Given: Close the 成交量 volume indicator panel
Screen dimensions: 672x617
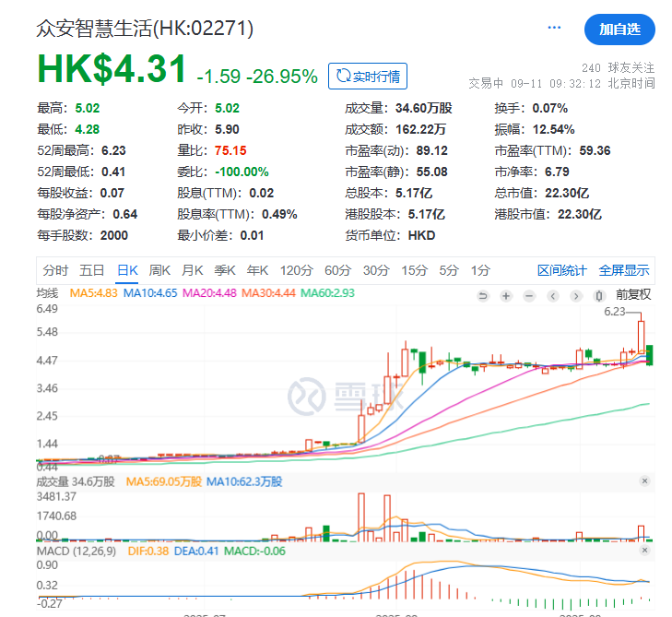Looking at the screenshot, I should [x=644, y=481].
